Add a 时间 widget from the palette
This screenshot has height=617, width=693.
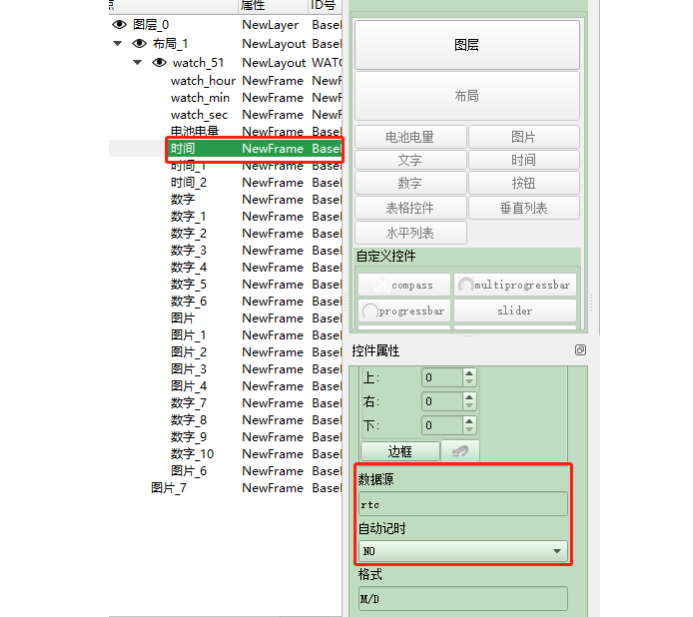(x=524, y=160)
